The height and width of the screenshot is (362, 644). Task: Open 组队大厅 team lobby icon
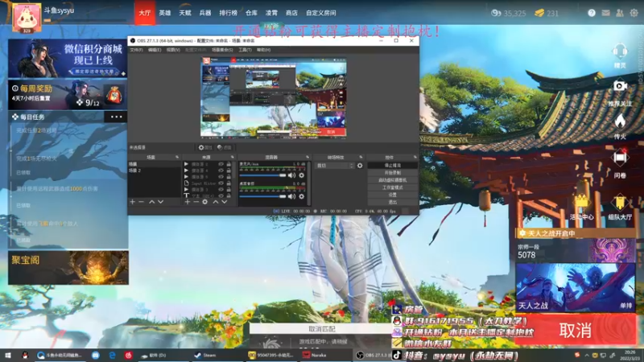pyautogui.click(x=619, y=202)
